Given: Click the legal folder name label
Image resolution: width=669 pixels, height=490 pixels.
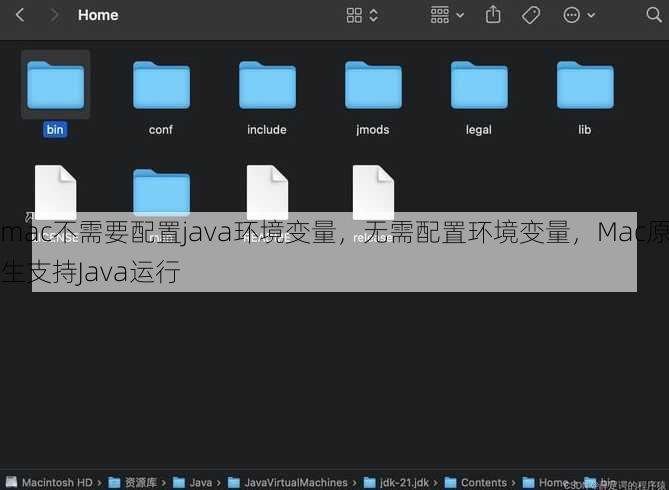Looking at the screenshot, I should (x=479, y=130).
